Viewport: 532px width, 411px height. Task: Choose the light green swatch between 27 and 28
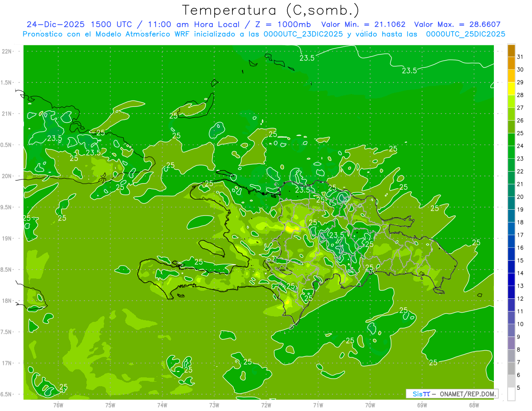pos(511,102)
